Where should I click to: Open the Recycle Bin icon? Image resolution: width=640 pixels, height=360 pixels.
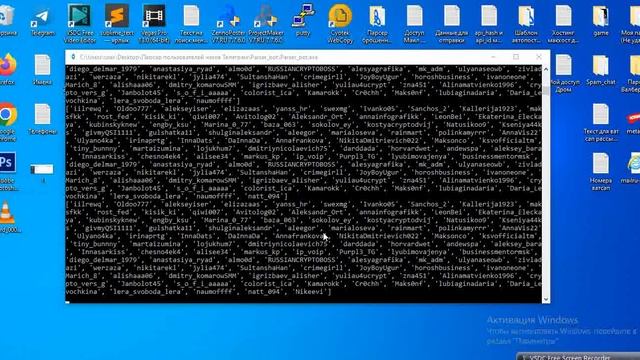click(x=7, y=20)
